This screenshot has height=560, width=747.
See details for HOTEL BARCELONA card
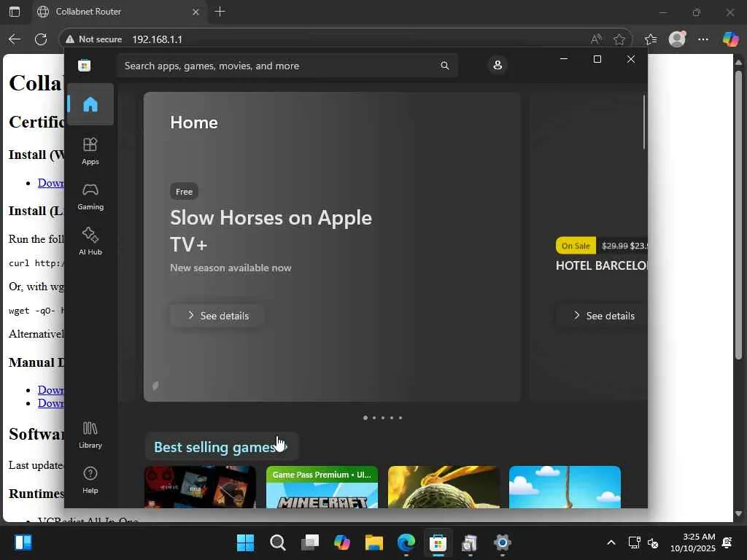[602, 316]
